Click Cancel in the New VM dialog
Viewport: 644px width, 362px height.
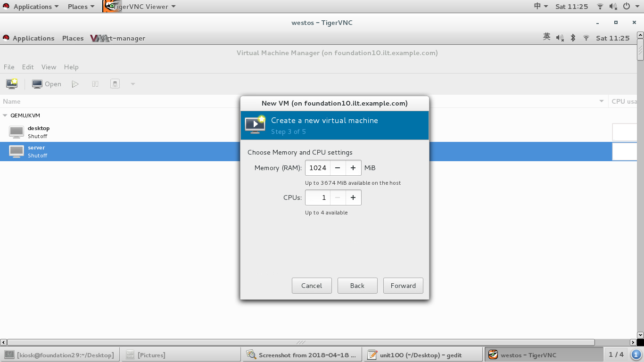[312, 286]
